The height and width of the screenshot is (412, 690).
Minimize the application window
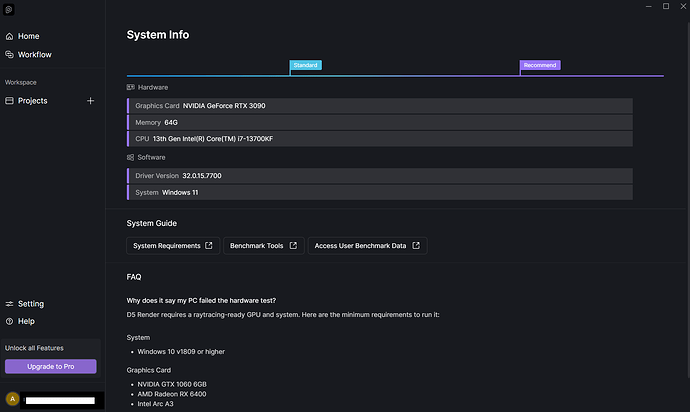pos(649,6)
